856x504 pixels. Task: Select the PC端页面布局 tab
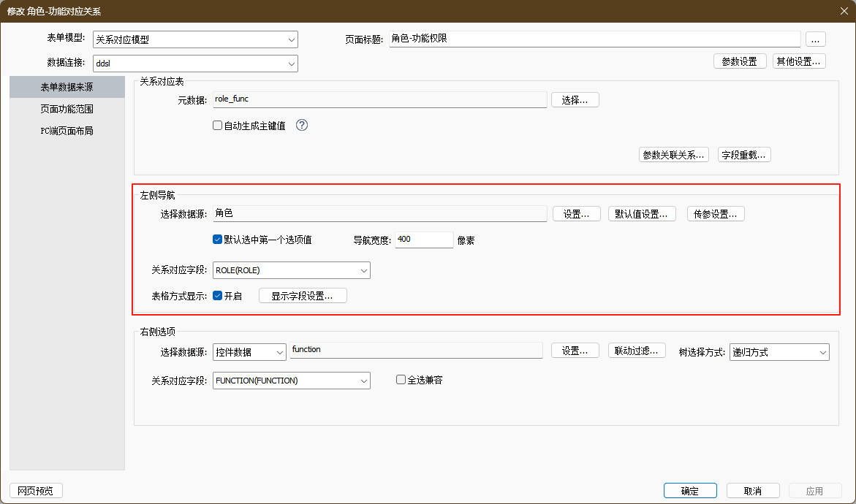tap(67, 131)
